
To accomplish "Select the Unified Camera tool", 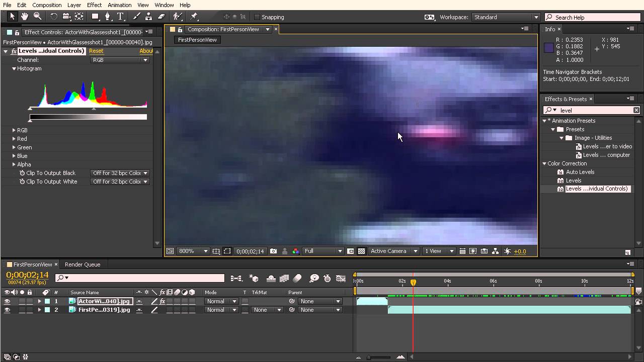I will pyautogui.click(x=66, y=17).
